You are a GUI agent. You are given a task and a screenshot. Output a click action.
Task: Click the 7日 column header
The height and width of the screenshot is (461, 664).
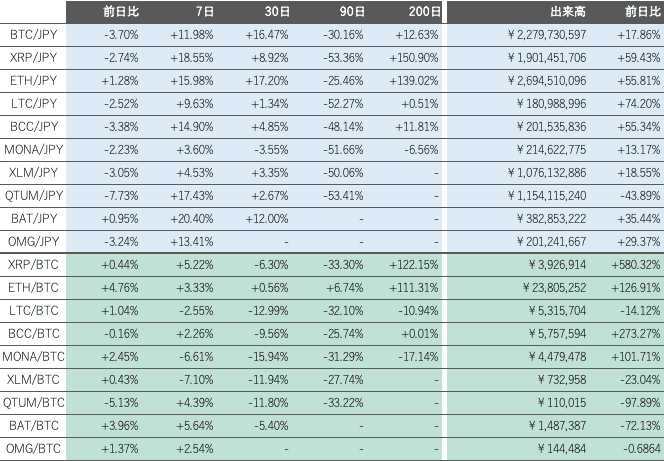coord(205,12)
